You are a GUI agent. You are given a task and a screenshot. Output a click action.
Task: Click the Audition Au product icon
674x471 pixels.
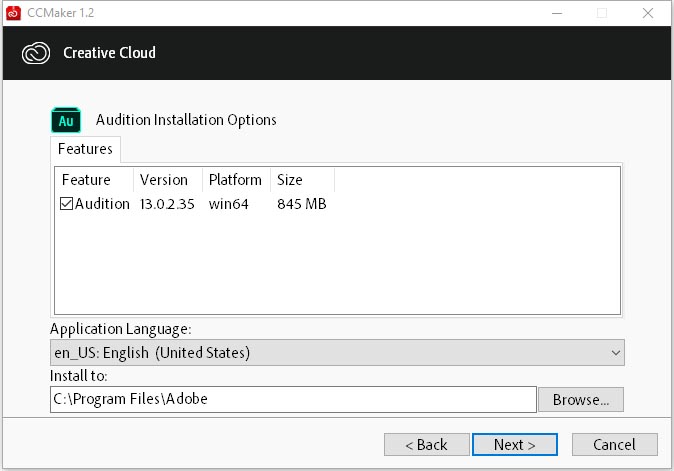click(66, 120)
